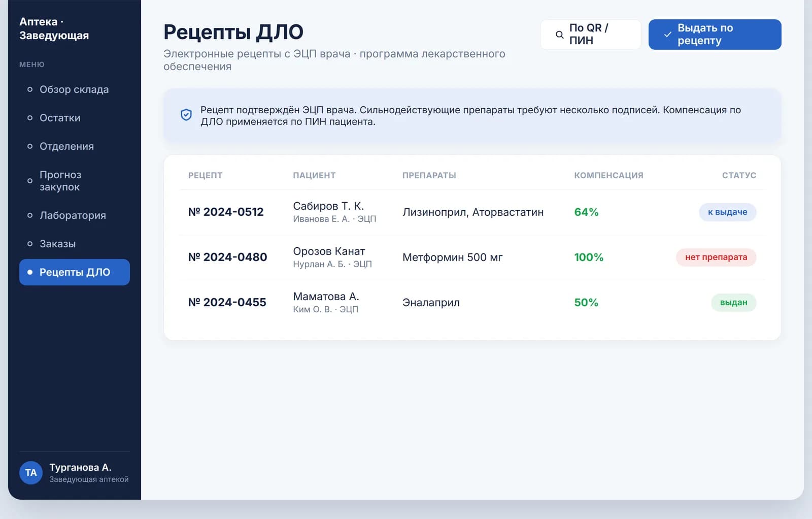Image resolution: width=812 pixels, height=519 pixels.
Task: Click the СТАТУС column header
Action: [x=739, y=175]
